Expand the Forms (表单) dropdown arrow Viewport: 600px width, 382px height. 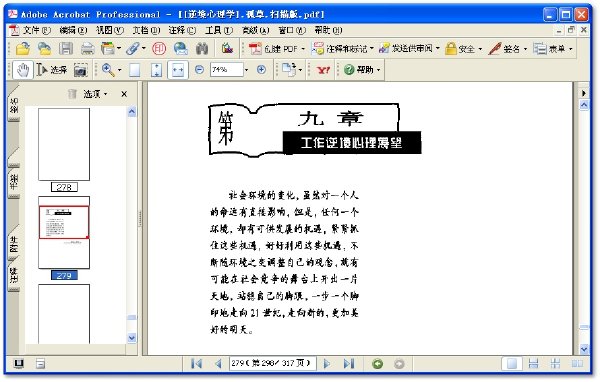pos(571,49)
